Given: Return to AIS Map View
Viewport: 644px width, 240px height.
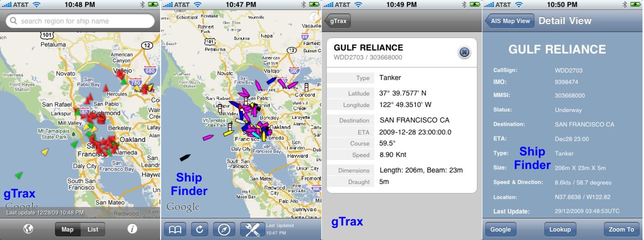Looking at the screenshot, I should pos(509,21).
